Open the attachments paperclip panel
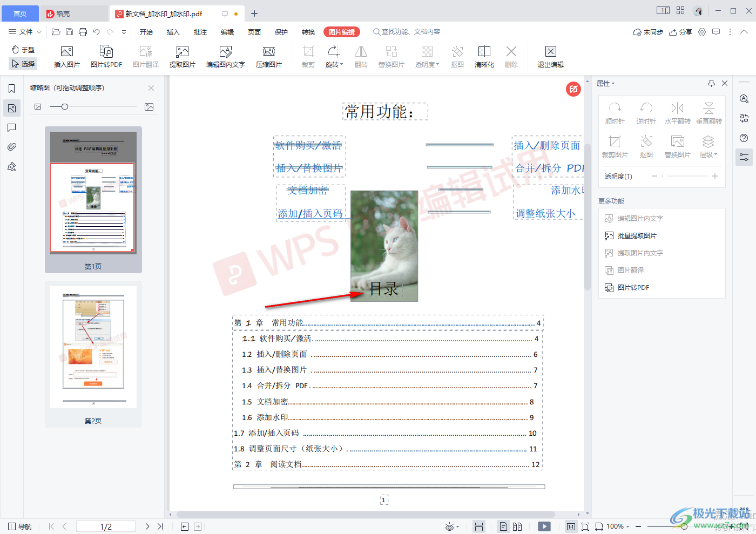Viewport: 756px width, 534px height. click(12, 147)
